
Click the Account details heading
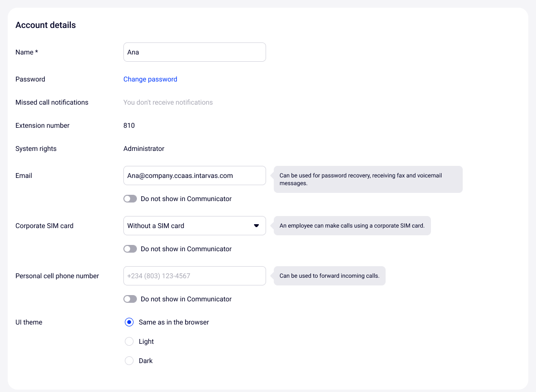(45, 25)
